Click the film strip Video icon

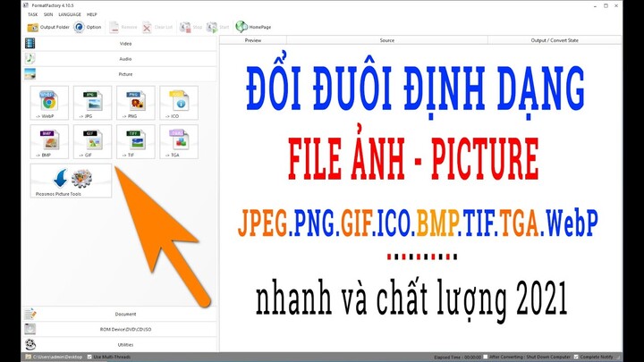pyautogui.click(x=30, y=43)
